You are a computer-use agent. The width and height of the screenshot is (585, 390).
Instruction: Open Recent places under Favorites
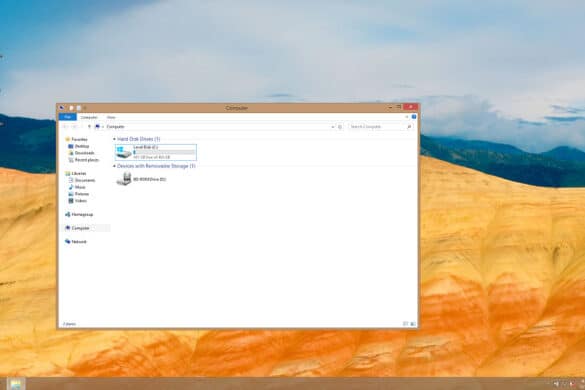pyautogui.click(x=84, y=160)
